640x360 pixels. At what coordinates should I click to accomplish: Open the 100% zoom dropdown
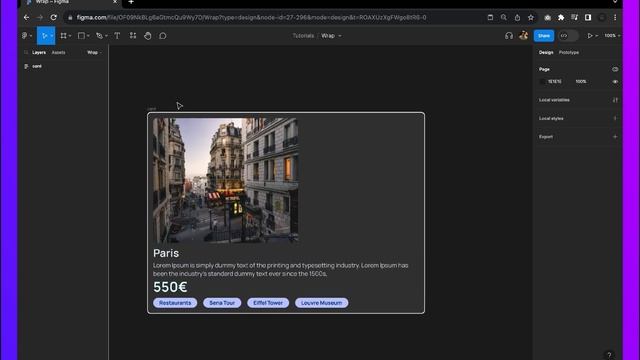[x=612, y=36]
